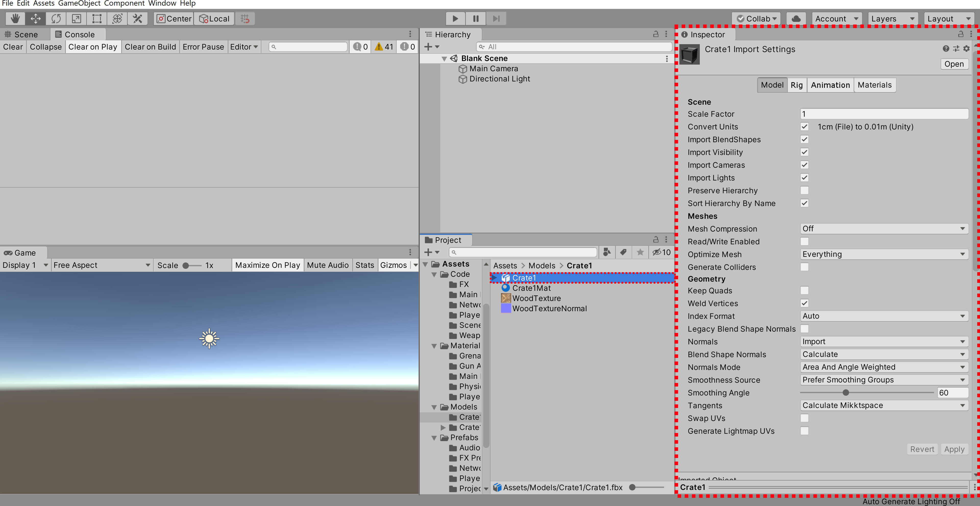Select Crate1Mat asset in Project panel

(x=530, y=288)
